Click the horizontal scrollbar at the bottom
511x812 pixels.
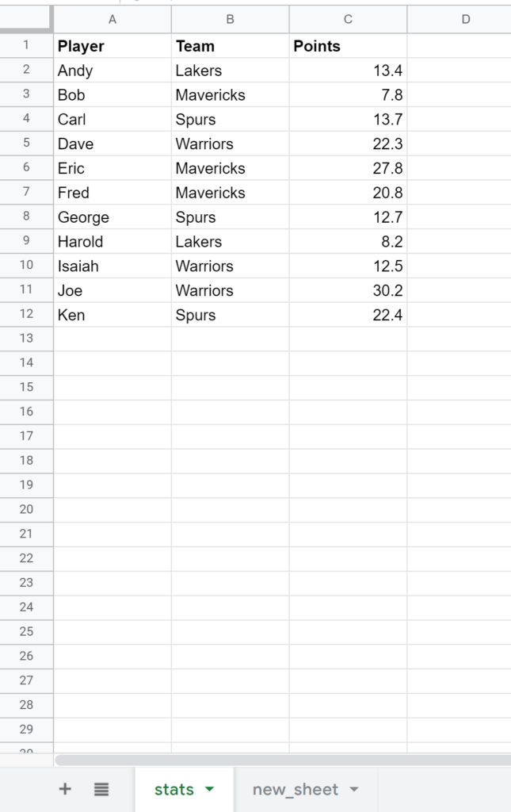pyautogui.click(x=277, y=756)
